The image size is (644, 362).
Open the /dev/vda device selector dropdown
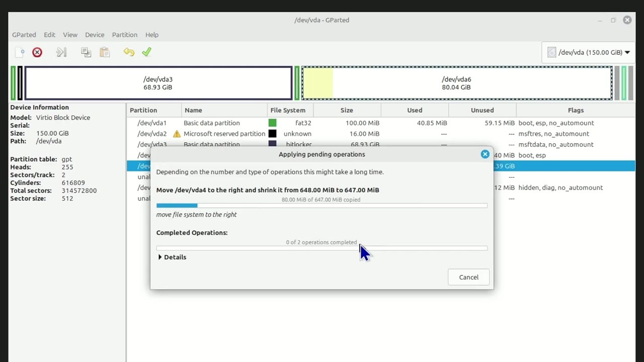pyautogui.click(x=588, y=52)
